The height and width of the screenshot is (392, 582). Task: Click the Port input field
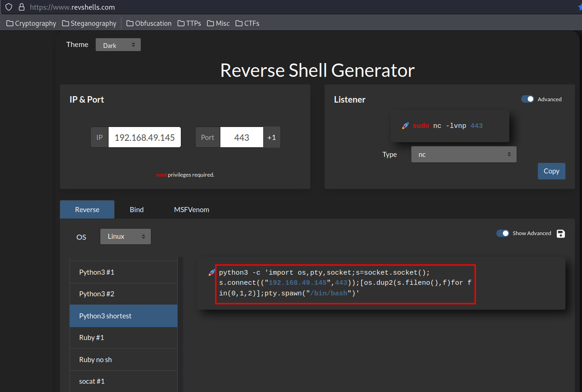coord(242,137)
